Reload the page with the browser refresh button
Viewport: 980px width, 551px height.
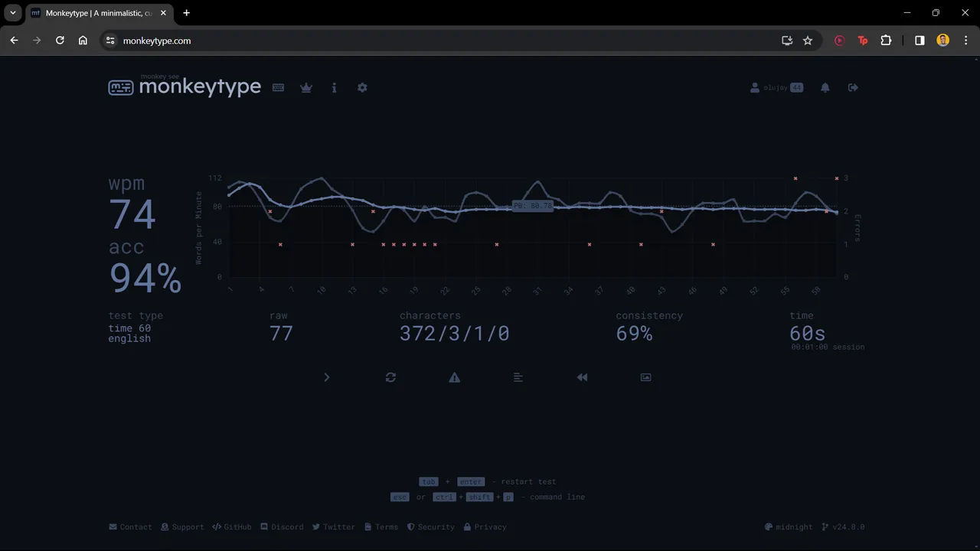coord(60,41)
